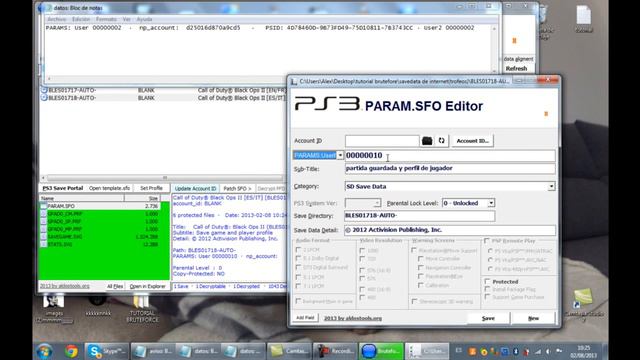Click the BLES01718-AUTO- save entry icon
The image size is (640, 360).
coord(44,98)
